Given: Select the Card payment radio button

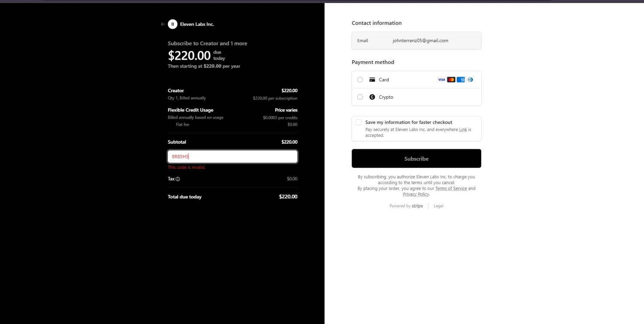Looking at the screenshot, I should click(x=360, y=80).
